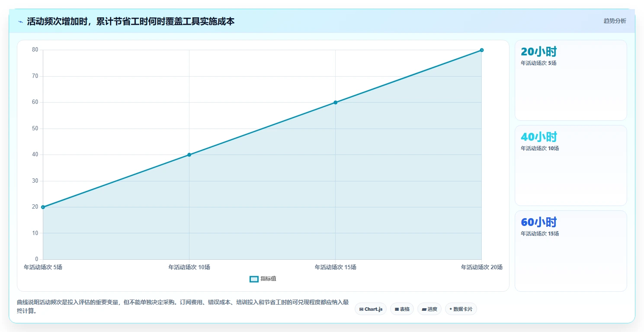
Task: Click the icon inside the 进度 pill
Action: click(x=424, y=309)
